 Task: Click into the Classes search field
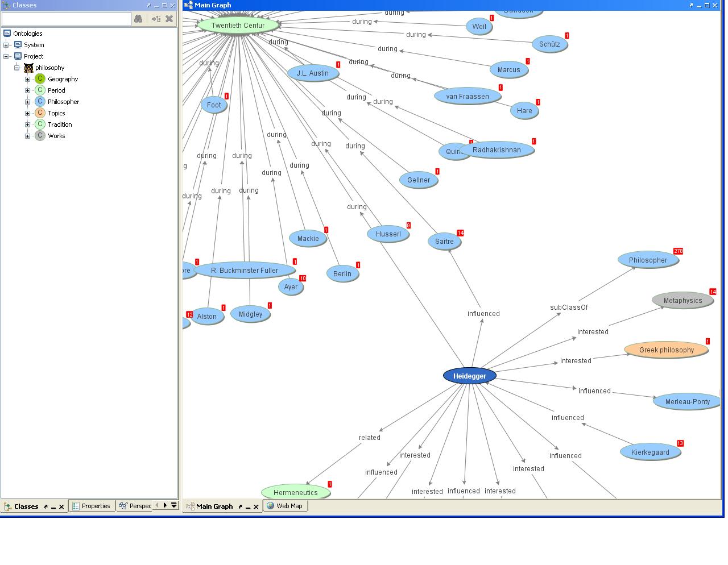(x=66, y=19)
